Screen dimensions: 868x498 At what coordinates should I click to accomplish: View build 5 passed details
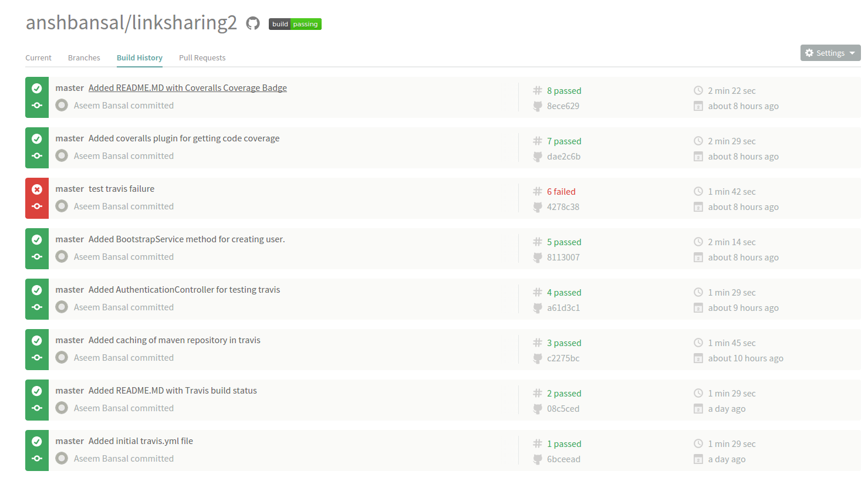click(x=564, y=242)
